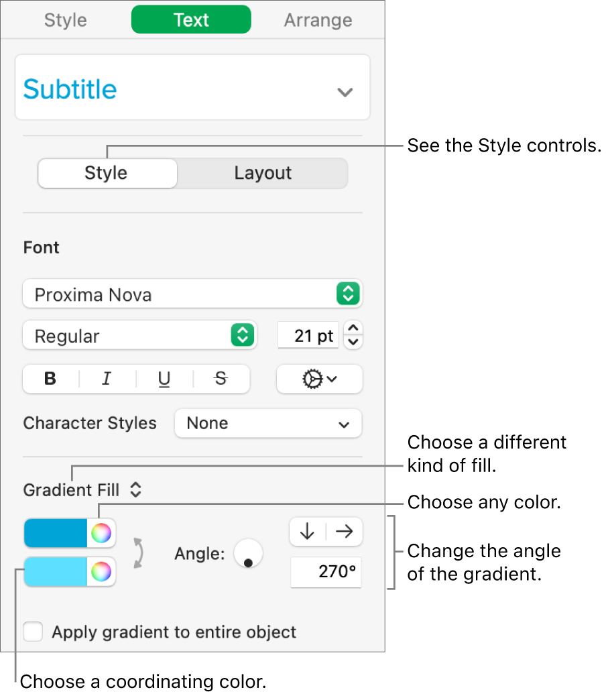Click the light blue coordinating color swatch
This screenshot has width=610, height=700.
56,572
